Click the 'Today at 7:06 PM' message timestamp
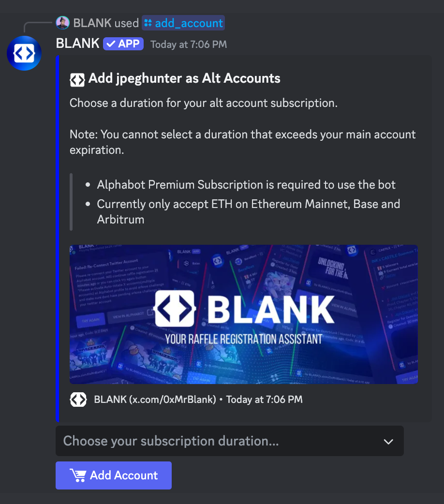444x504 pixels. coord(189,44)
